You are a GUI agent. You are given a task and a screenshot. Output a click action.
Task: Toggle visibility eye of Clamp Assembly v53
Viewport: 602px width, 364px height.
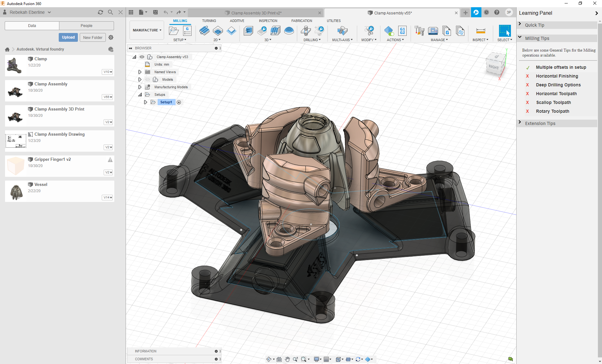coord(142,57)
